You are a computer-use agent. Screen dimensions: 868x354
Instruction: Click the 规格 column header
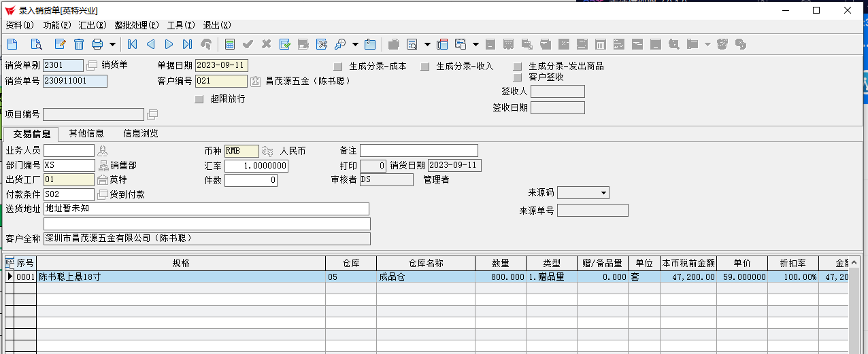(181, 263)
